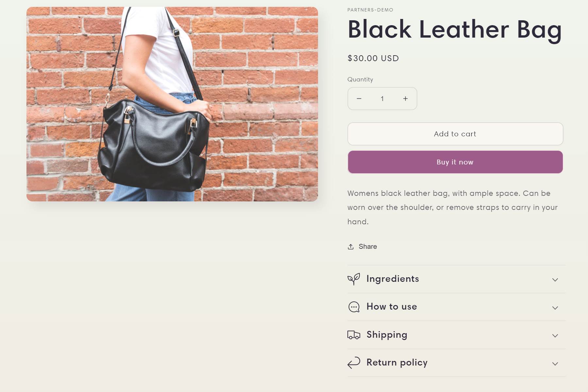
Task: Open the Return policy accordion heading
Action: click(x=397, y=363)
